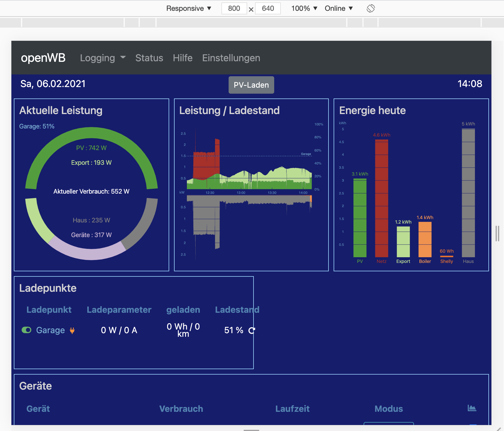The height and width of the screenshot is (431, 504).
Task: Open the Online throttling dropdown
Action: tap(339, 8)
